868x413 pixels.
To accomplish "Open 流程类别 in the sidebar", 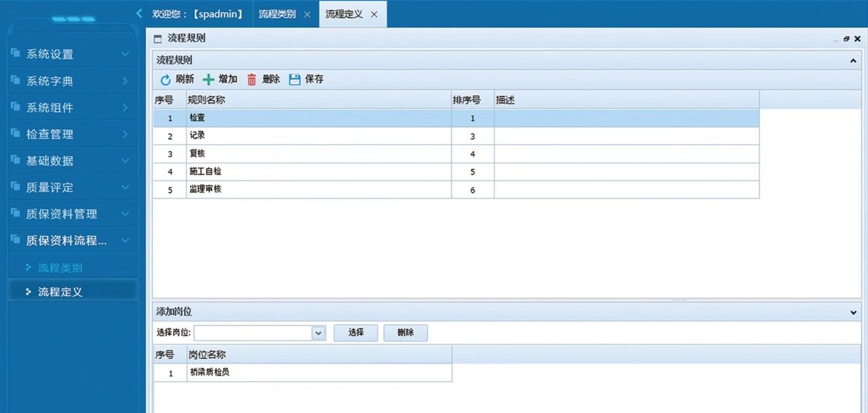I will [60, 268].
